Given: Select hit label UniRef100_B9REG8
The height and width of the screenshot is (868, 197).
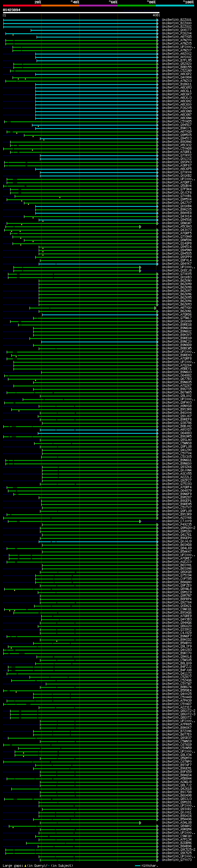Looking at the screenshot, I should click(x=176, y=325).
